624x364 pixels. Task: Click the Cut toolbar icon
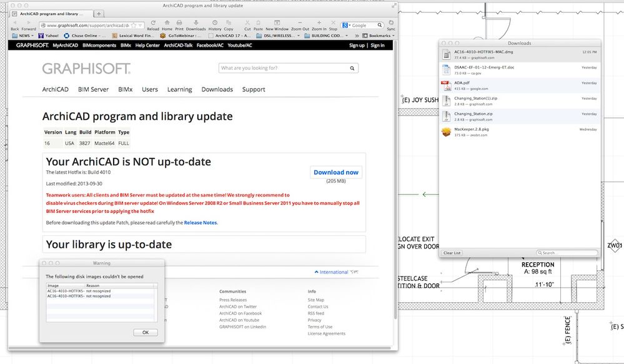tap(247, 22)
